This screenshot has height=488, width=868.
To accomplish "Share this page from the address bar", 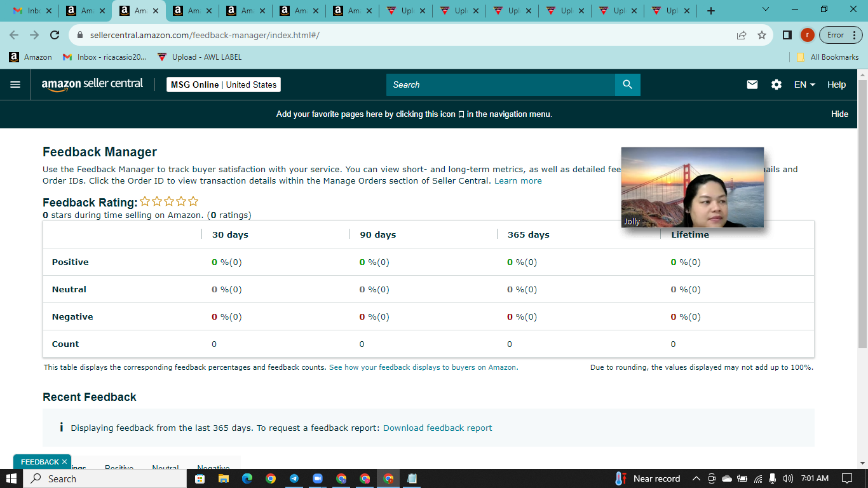I will pos(742,35).
